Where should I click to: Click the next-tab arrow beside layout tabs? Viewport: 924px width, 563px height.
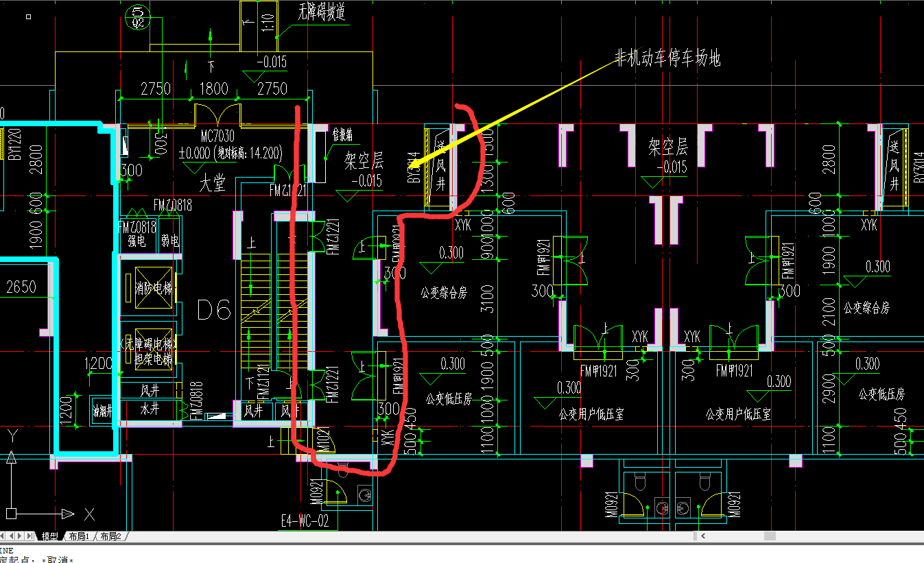point(20,536)
